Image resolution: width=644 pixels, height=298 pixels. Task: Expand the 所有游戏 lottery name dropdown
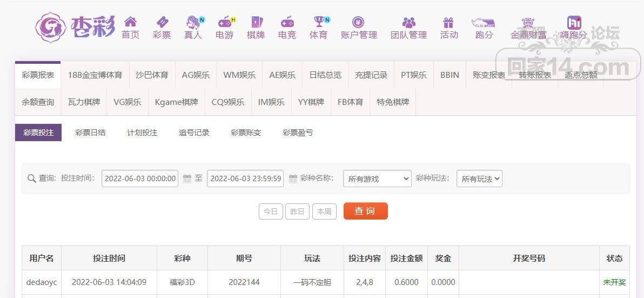pos(377,178)
